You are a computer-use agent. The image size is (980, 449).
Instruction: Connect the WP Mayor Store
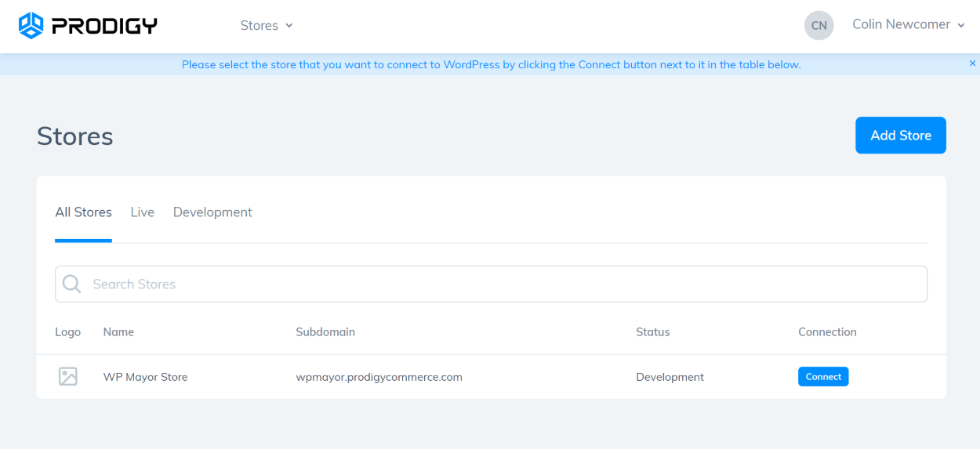823,377
